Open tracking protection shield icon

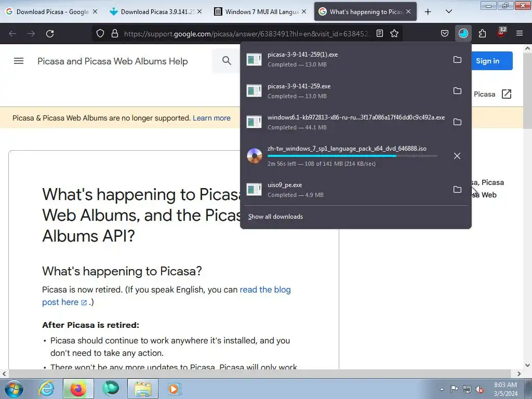[x=100, y=33]
